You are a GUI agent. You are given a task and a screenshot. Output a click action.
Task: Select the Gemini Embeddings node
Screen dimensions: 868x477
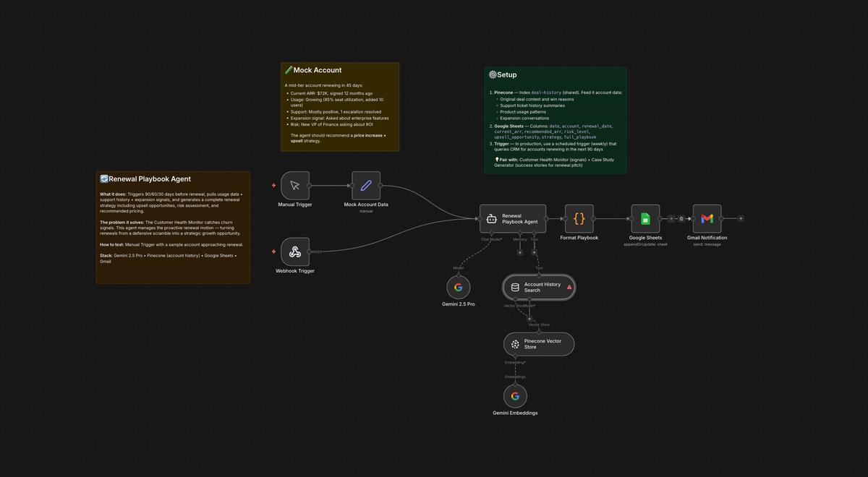click(515, 396)
